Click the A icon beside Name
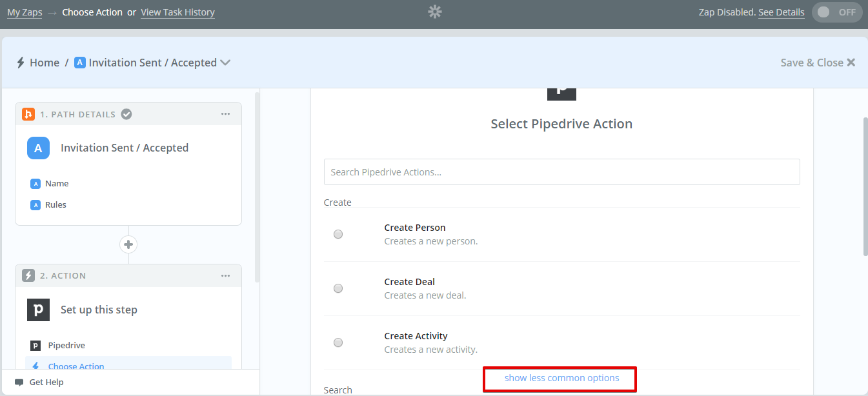 35,184
